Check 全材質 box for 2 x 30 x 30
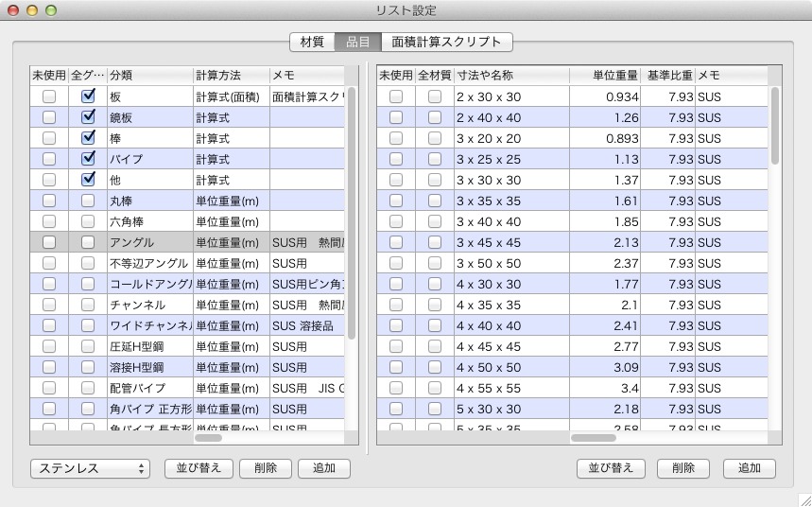This screenshot has width=812, height=507. pyautogui.click(x=434, y=96)
